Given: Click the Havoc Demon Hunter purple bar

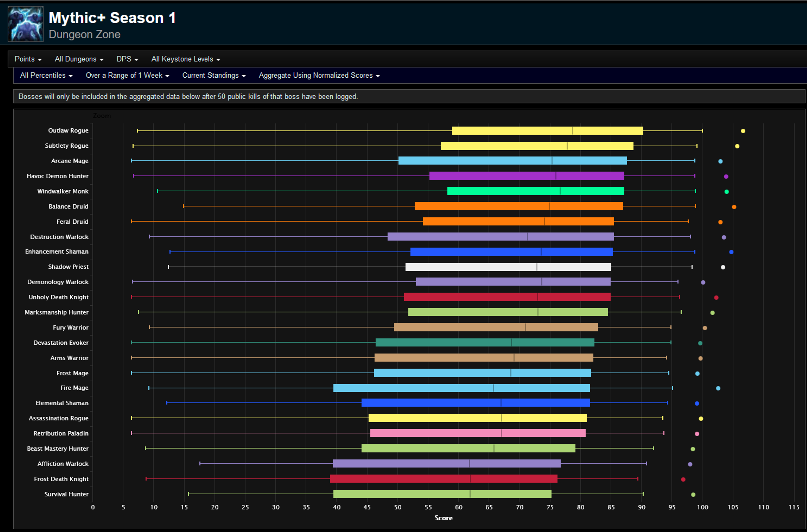Looking at the screenshot, I should (526, 176).
